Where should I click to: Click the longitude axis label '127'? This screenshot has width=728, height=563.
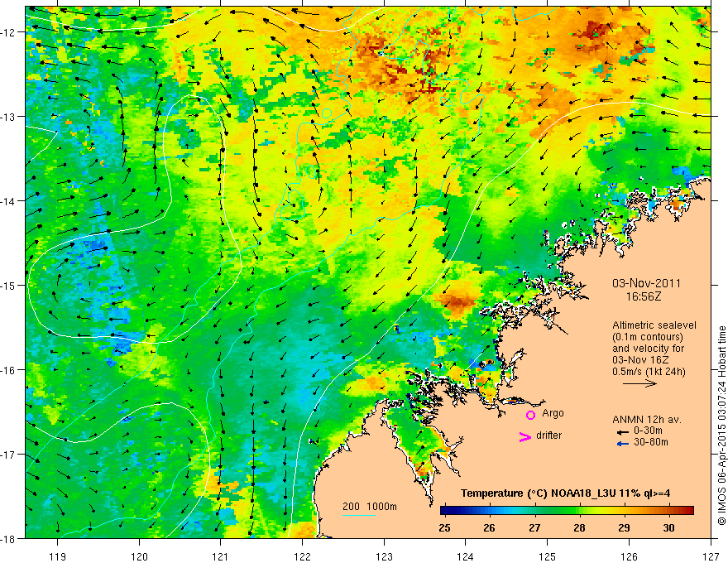tap(711, 556)
